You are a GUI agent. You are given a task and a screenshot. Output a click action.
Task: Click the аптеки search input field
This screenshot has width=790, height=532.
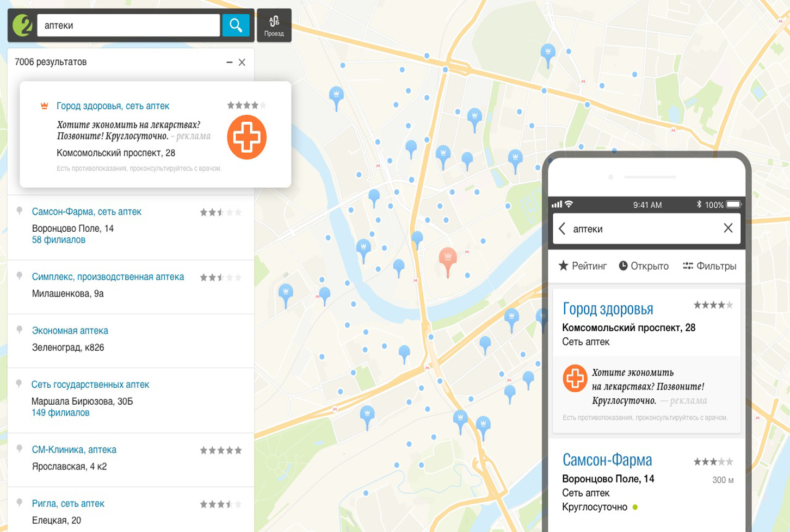[x=128, y=26]
